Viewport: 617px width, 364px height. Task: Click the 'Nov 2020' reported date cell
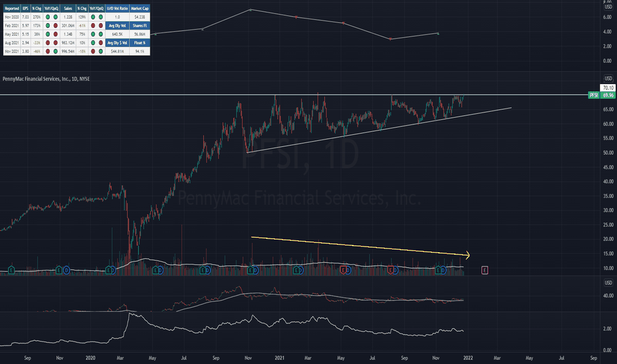pyautogui.click(x=12, y=17)
